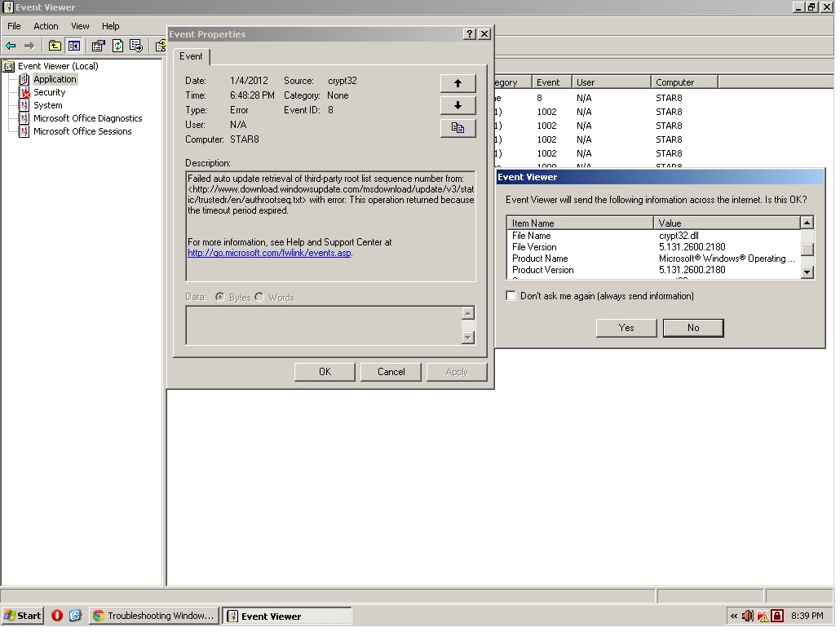Click the Event Viewer (Local) root icon
This screenshot has width=840, height=632.
[9, 66]
